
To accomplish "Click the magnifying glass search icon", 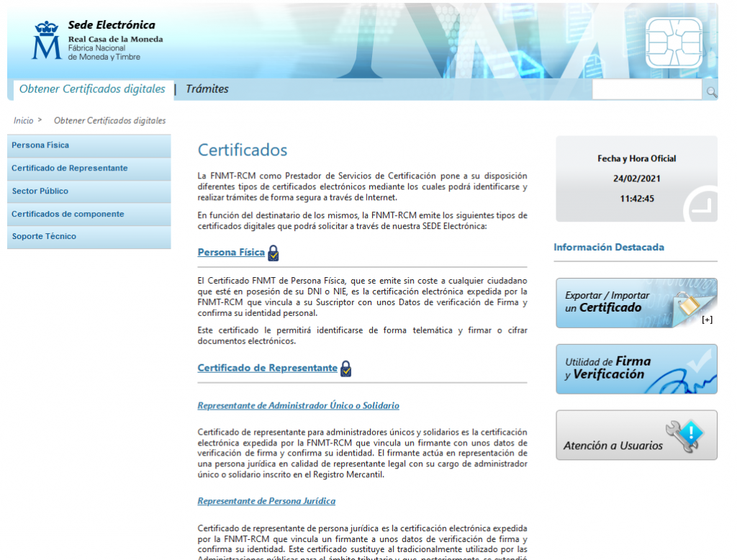I will tap(712, 92).
